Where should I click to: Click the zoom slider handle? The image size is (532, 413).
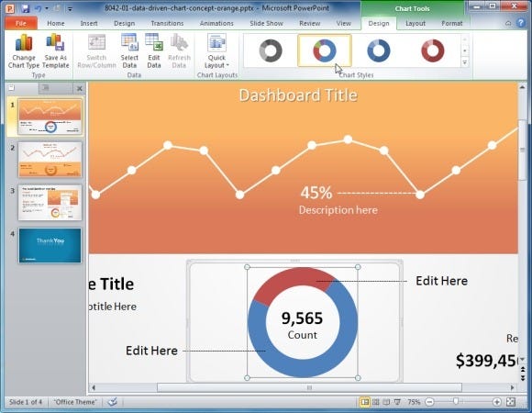pyautogui.click(x=456, y=402)
